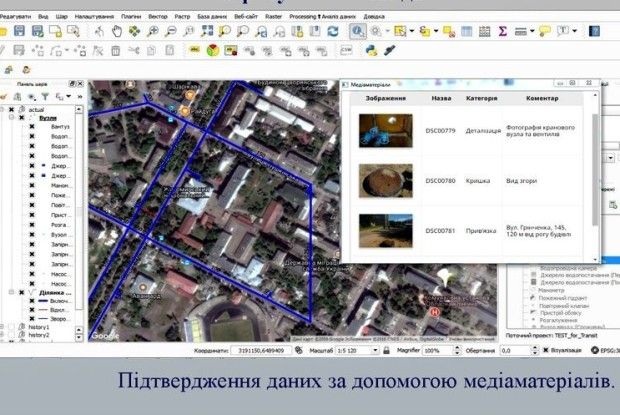Open the Масштаб scale dropdown
The height and width of the screenshot is (415, 620).
pyautogui.click(x=375, y=350)
